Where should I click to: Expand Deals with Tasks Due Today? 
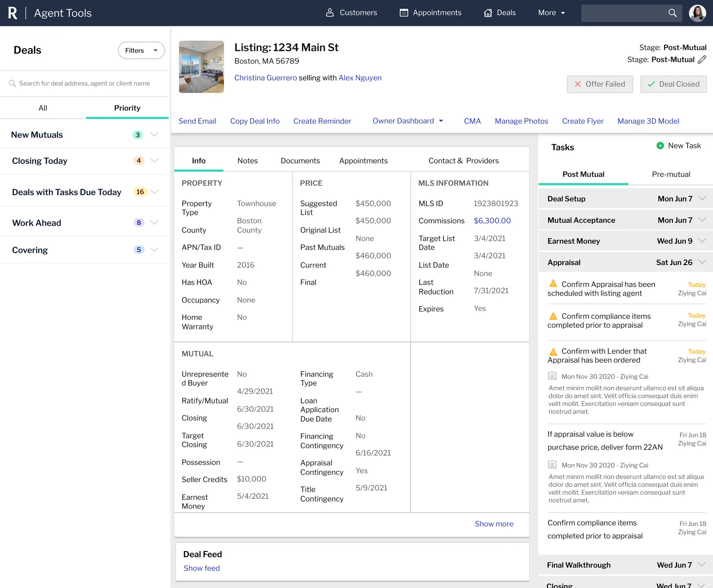(x=85, y=192)
